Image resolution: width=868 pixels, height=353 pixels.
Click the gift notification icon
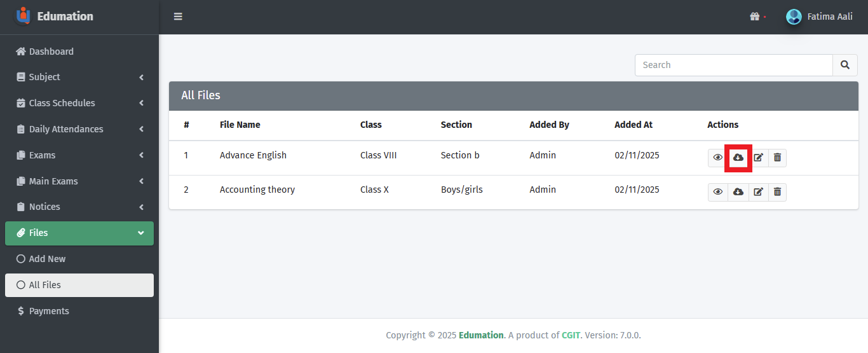[755, 17]
